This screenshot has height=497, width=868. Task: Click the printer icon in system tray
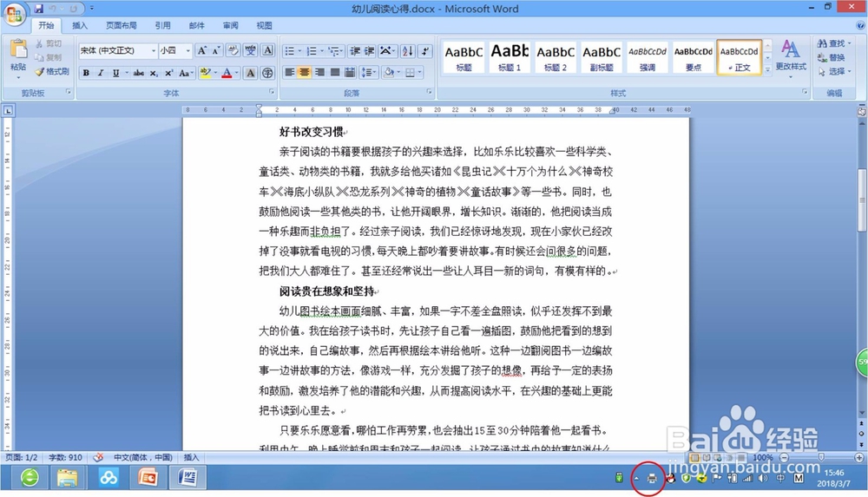652,478
